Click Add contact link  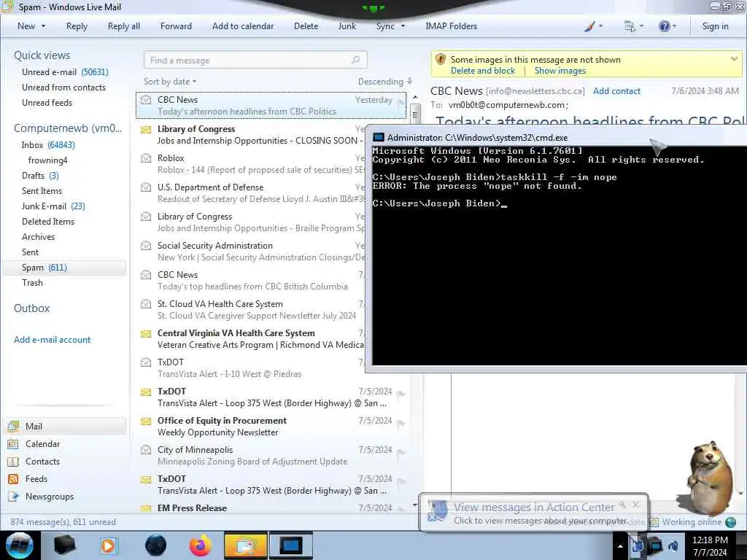point(616,91)
